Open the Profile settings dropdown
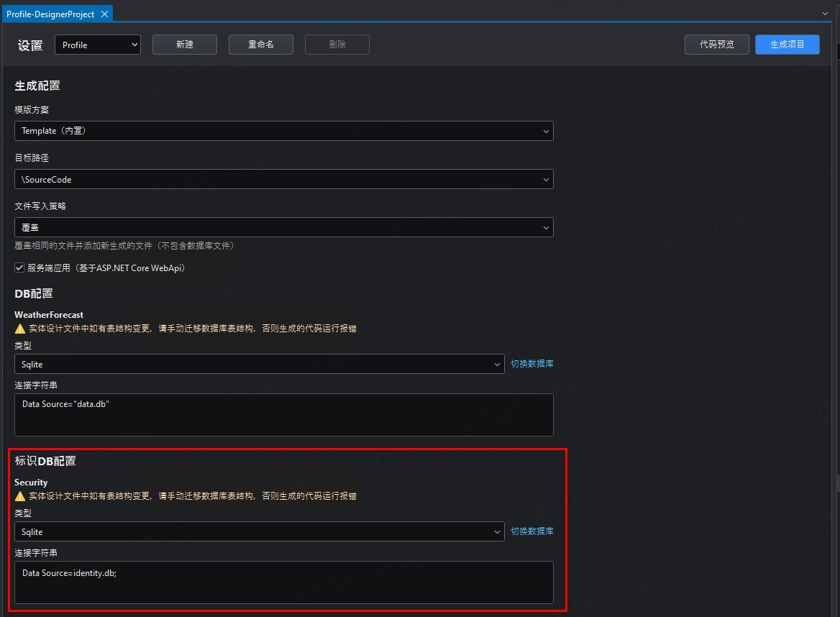This screenshot has height=617, width=840. pyautogui.click(x=98, y=45)
